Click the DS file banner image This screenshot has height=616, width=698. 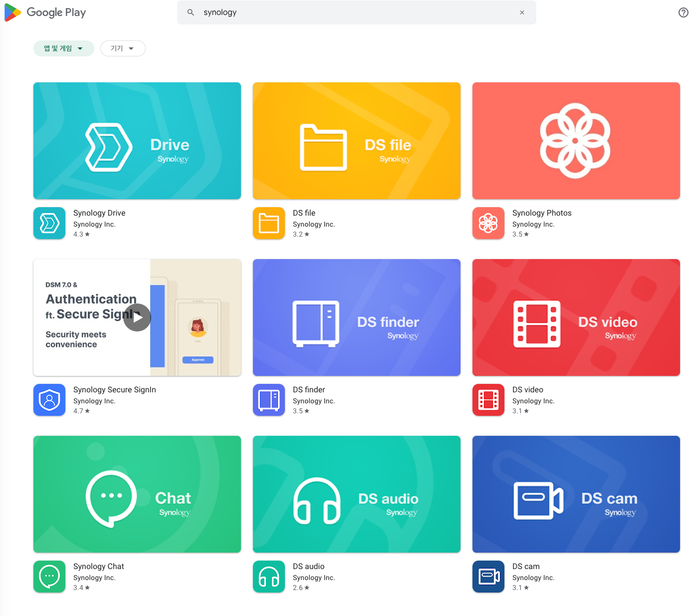click(357, 141)
